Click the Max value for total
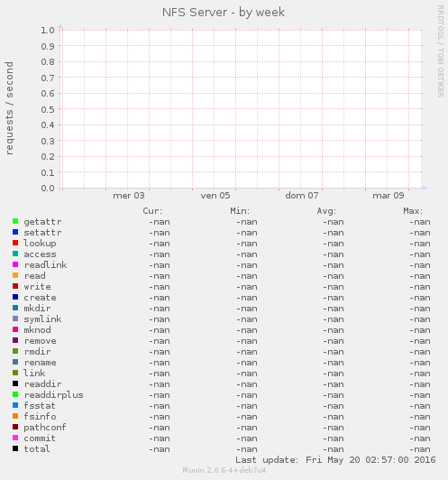 (420, 449)
